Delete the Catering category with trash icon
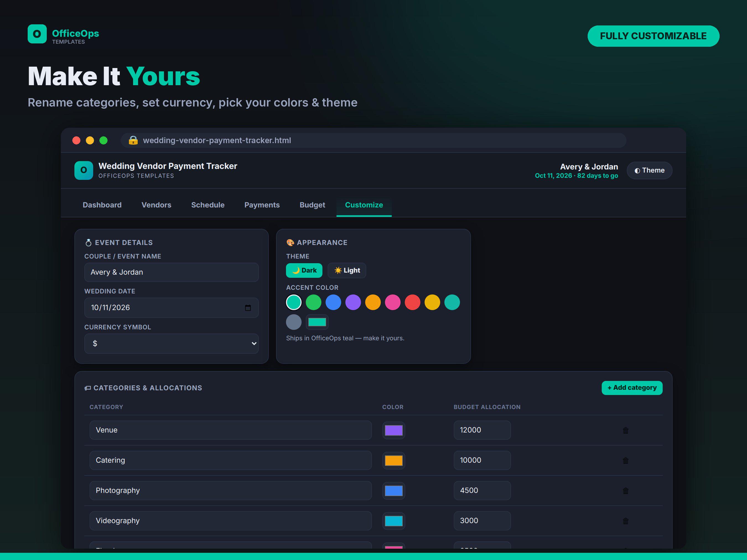 click(x=626, y=460)
